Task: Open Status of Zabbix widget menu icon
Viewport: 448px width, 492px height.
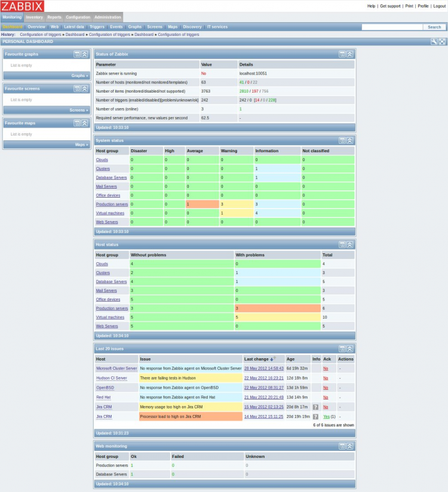Action: pyautogui.click(x=342, y=54)
